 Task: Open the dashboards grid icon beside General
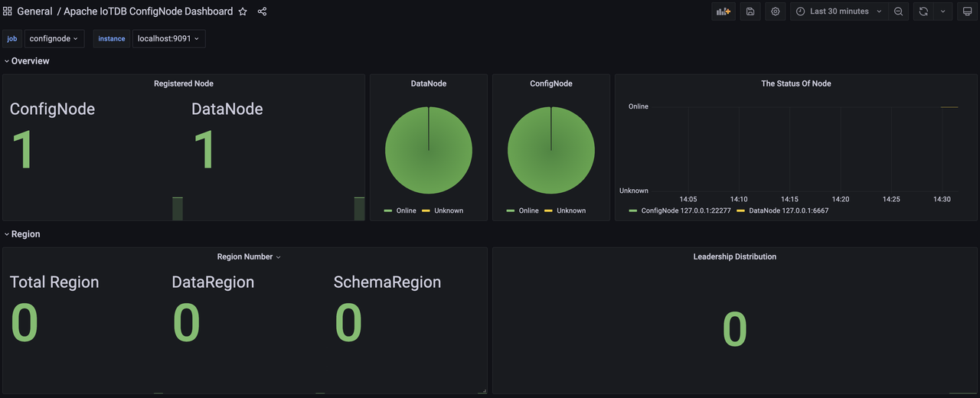(x=8, y=11)
